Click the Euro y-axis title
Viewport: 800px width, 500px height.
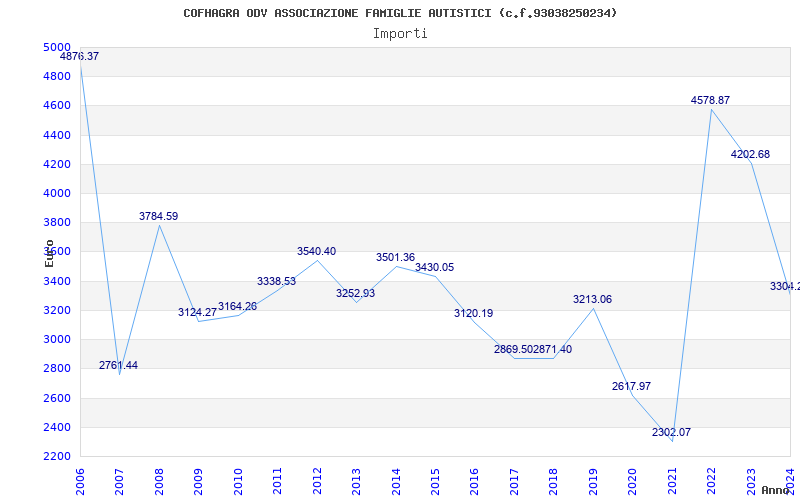click(49, 253)
